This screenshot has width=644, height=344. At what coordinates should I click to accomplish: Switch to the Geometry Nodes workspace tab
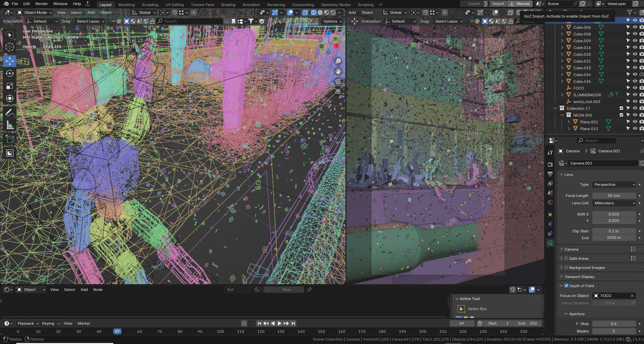[336, 5]
